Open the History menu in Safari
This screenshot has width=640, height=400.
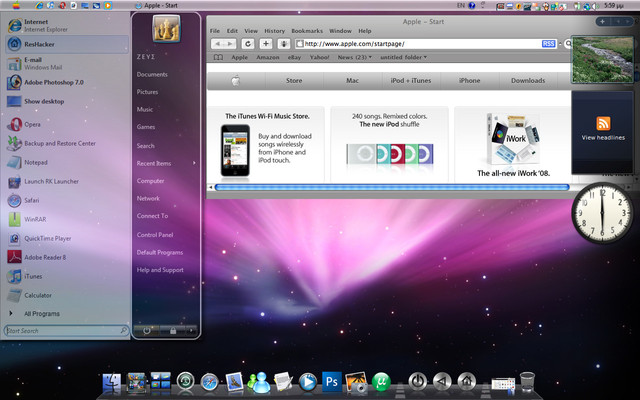pos(274,31)
